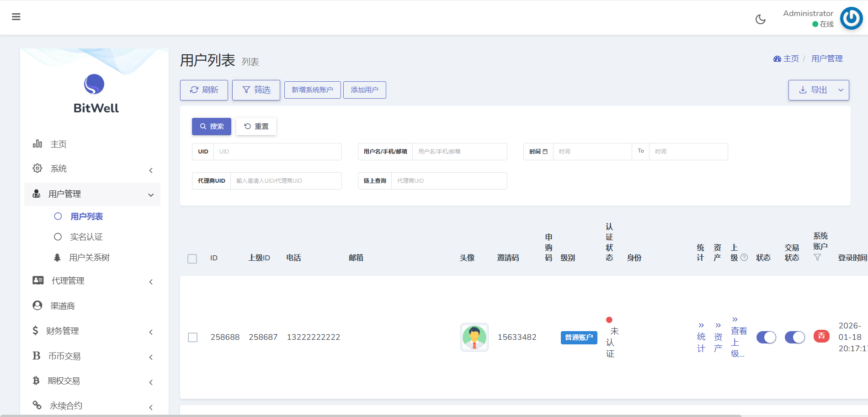
Task: Open 实名认证 in the sidebar
Action: click(86, 237)
